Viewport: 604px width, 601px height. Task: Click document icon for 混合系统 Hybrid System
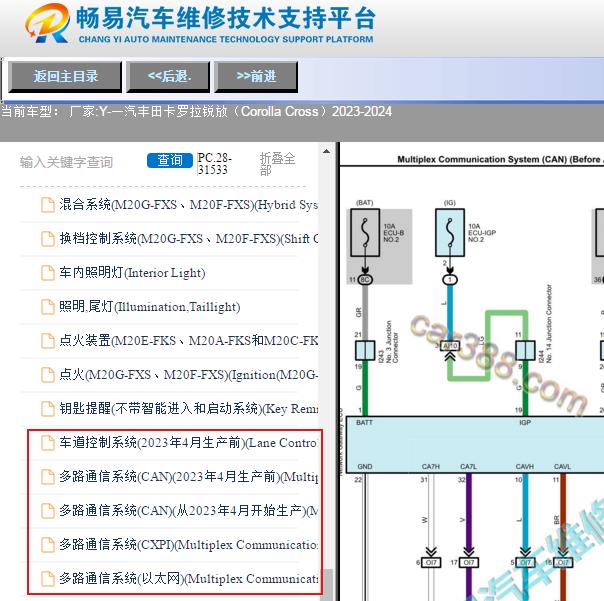click(48, 205)
